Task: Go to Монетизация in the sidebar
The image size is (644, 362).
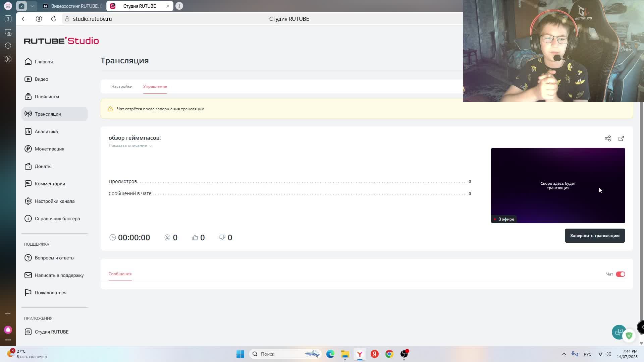Action: [49, 149]
